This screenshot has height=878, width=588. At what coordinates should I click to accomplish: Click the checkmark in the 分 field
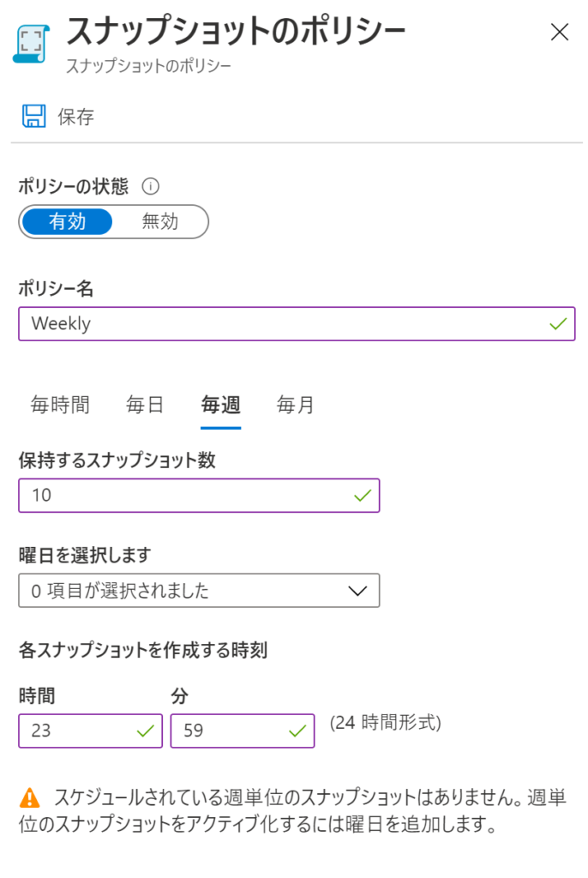click(297, 731)
